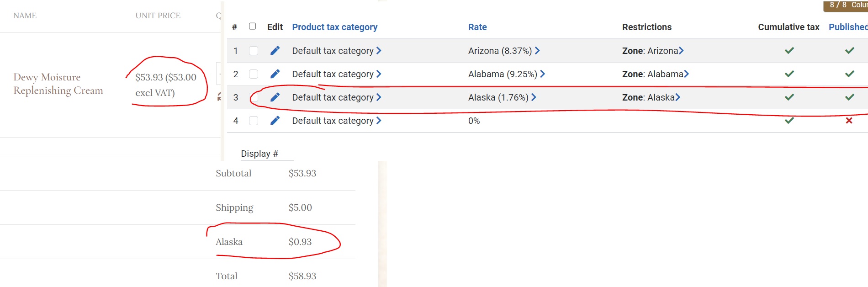Open Zone: Alabama restriction chevron
This screenshot has height=287, width=868.
(686, 74)
